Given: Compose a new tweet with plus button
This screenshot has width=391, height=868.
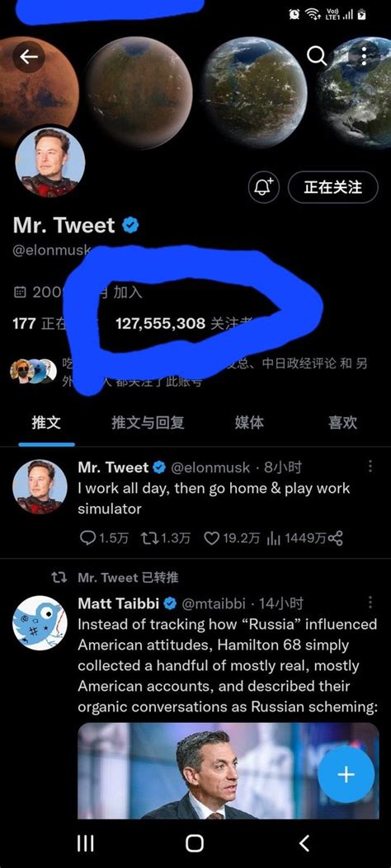Looking at the screenshot, I should (346, 774).
